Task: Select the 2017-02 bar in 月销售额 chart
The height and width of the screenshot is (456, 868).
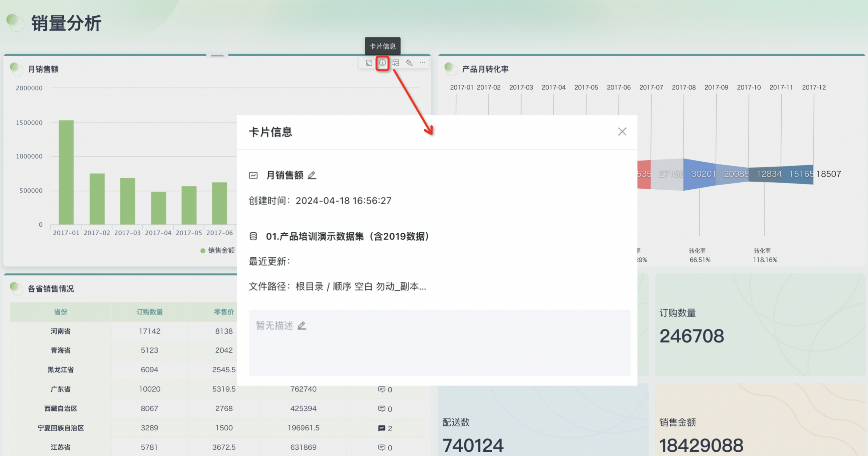Action: (x=97, y=199)
